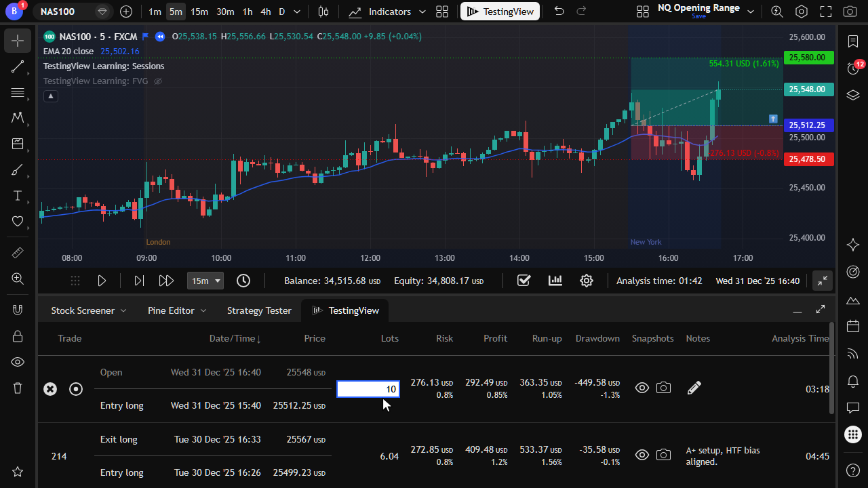The width and height of the screenshot is (868, 488).
Task: View snapshot of the open trade
Action: click(x=642, y=388)
